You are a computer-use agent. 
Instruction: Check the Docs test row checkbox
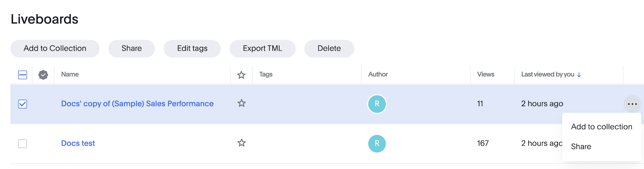(x=22, y=144)
